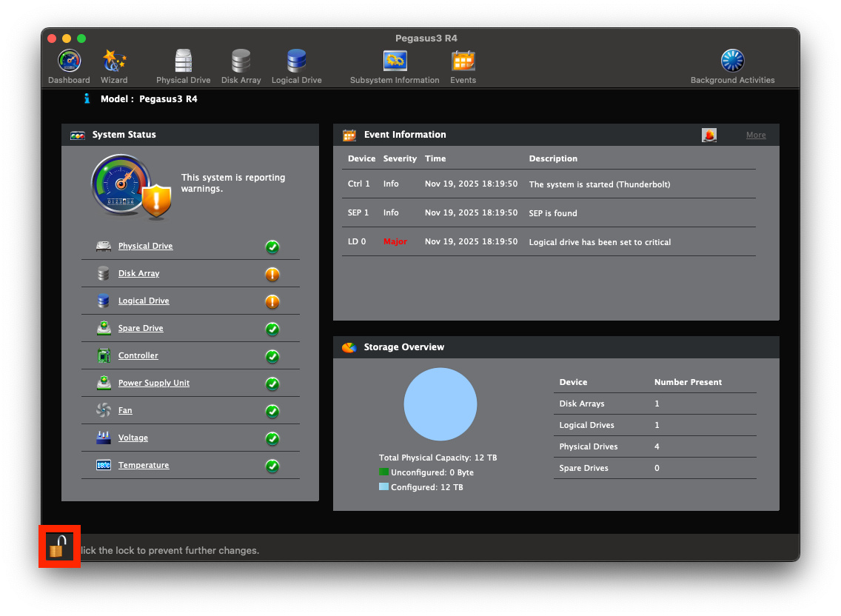Click the orange warning beside Logical Drive
Screen dimensions: 841x616
(272, 301)
